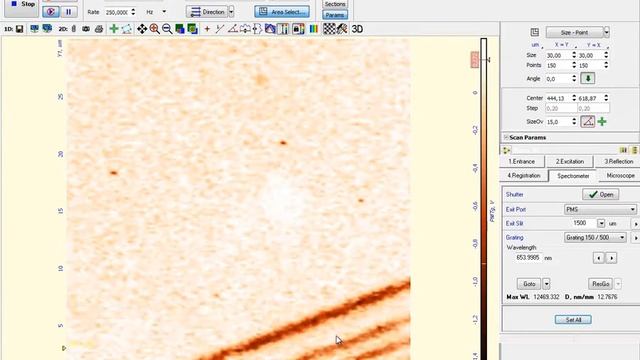Toggle the play scan button

click(51, 11)
